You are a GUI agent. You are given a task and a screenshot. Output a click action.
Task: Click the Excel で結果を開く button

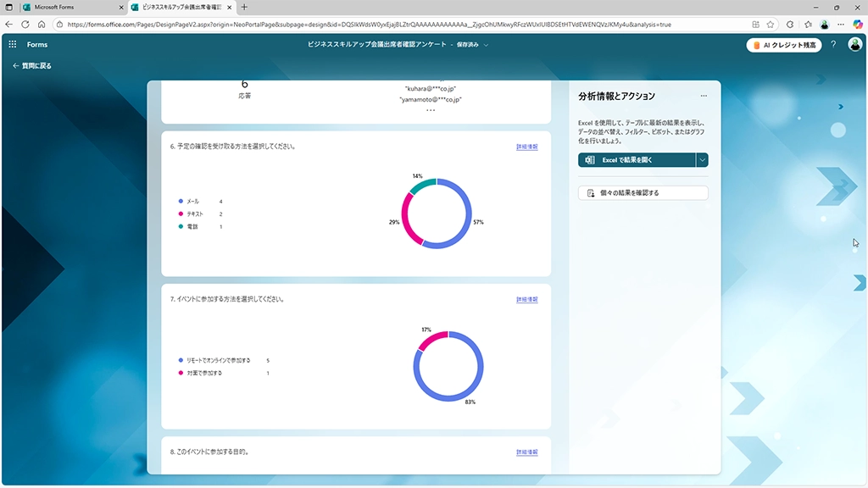(x=636, y=159)
